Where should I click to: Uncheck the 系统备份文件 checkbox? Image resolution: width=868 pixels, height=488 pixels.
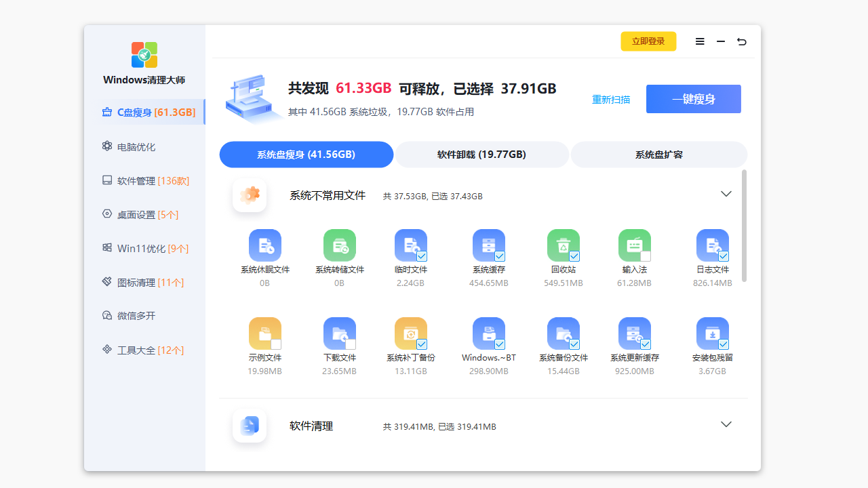574,344
